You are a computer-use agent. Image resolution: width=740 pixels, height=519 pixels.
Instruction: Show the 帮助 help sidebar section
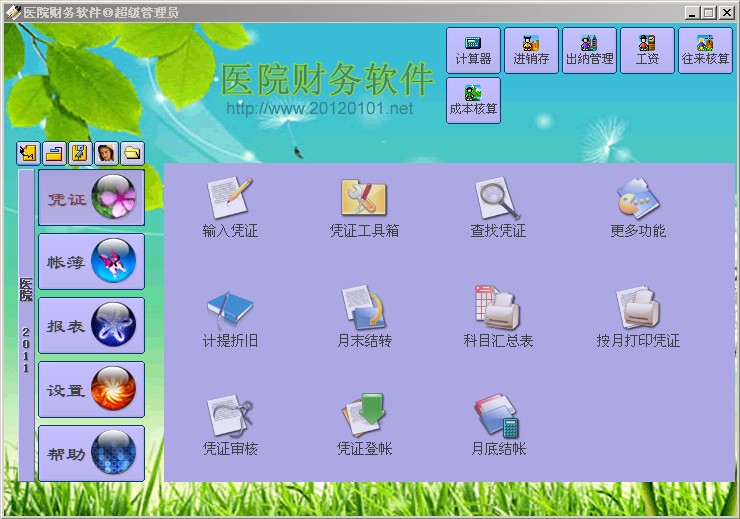[x=91, y=453]
